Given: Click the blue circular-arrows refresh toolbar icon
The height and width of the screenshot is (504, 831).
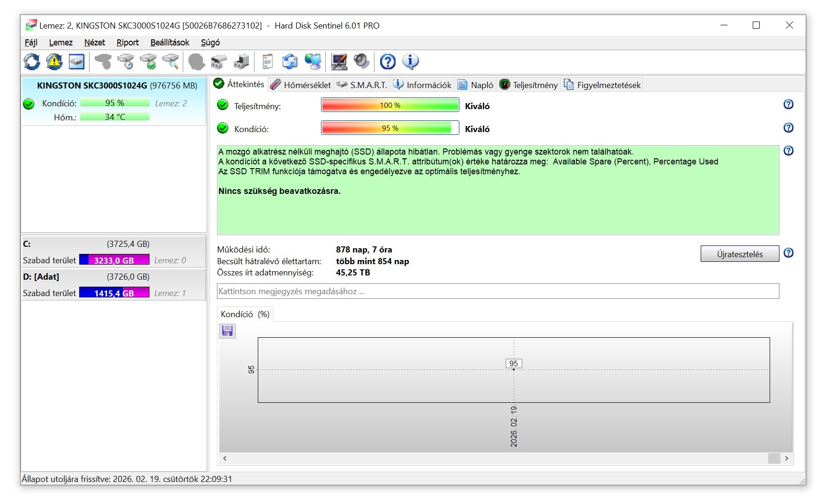Looking at the screenshot, I should point(32,61).
